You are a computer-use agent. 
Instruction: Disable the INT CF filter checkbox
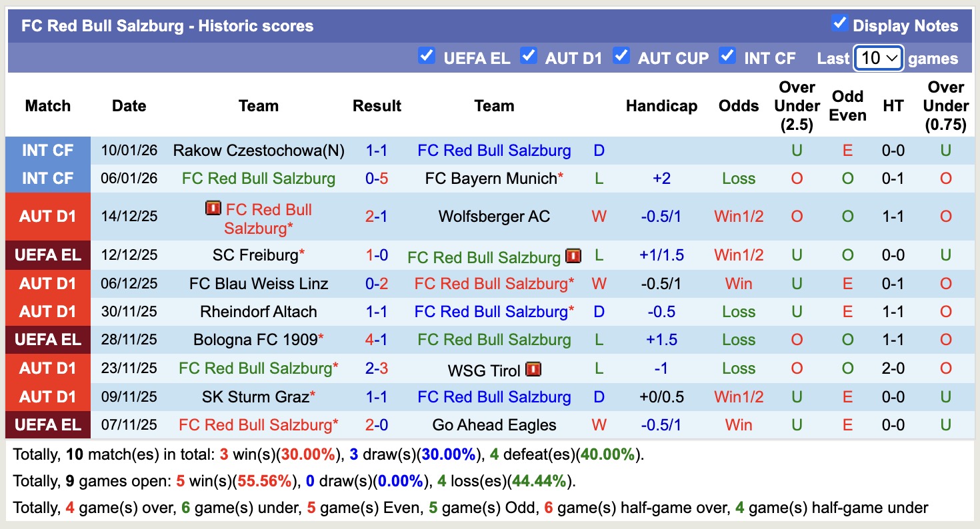coord(727,57)
